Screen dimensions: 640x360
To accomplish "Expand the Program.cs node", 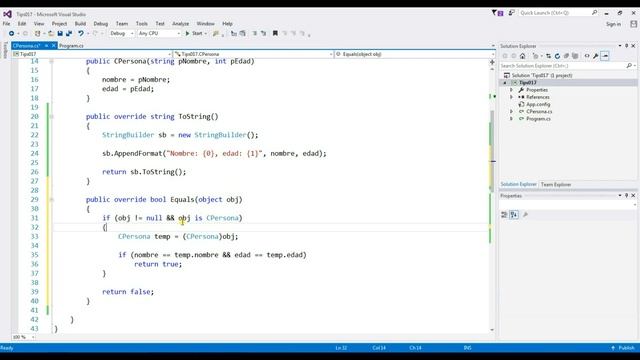I will coord(511,119).
